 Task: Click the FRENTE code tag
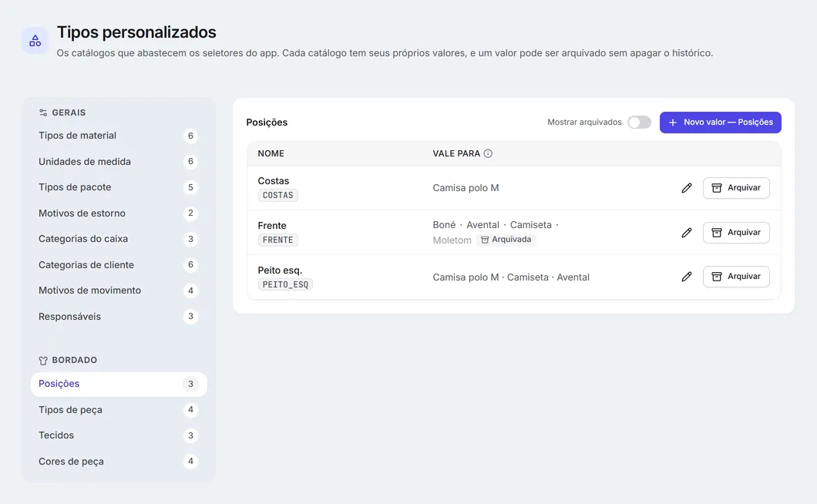pyautogui.click(x=277, y=240)
